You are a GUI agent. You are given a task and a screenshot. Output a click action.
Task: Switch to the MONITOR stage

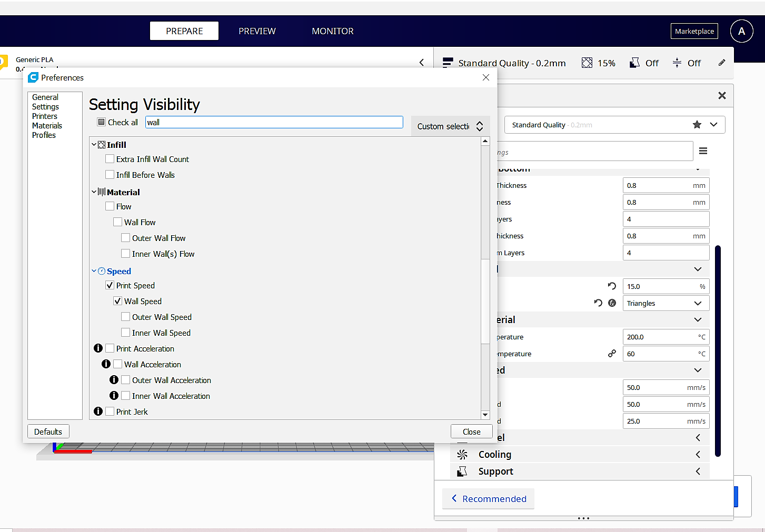(x=333, y=31)
